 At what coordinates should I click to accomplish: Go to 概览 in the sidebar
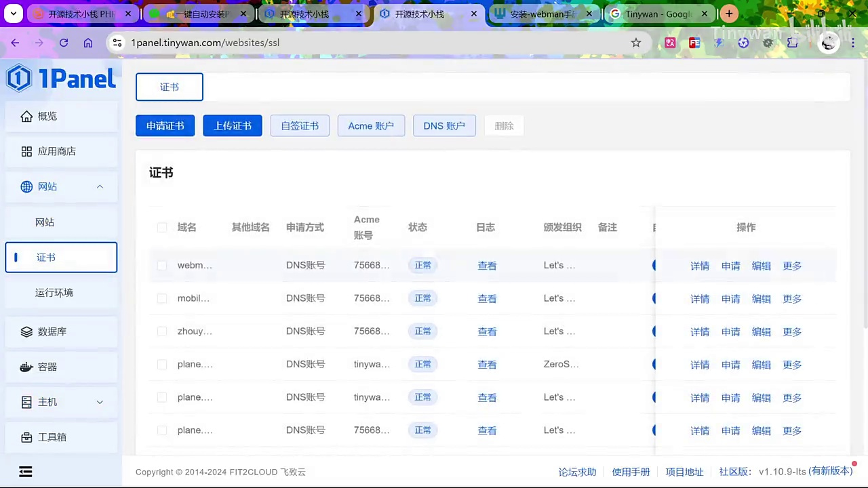[x=61, y=117]
